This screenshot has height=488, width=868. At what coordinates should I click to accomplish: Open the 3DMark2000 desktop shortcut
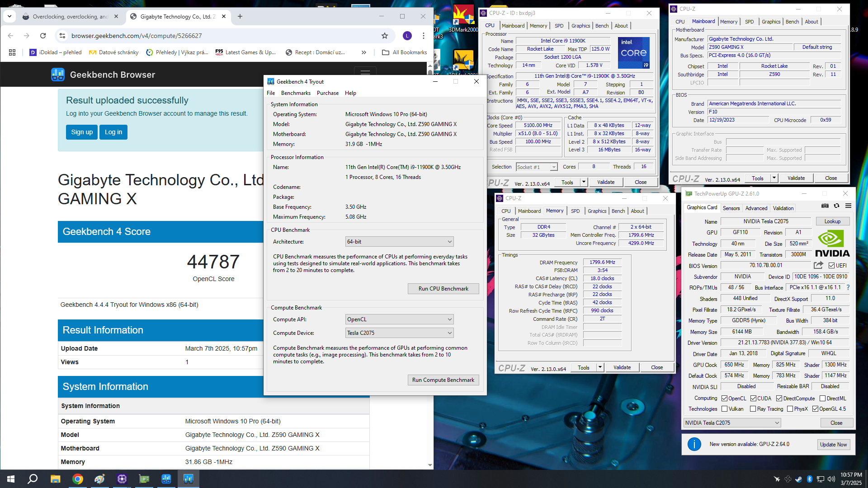[x=463, y=18]
